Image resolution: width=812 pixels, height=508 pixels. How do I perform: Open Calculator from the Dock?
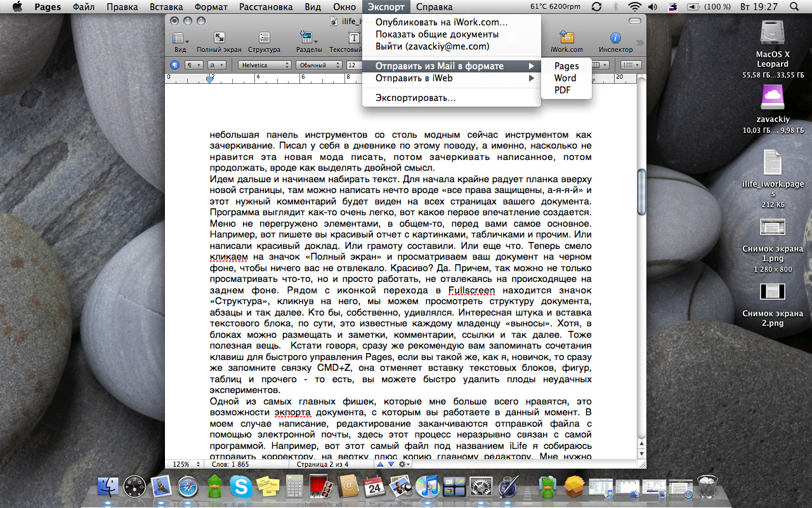[295, 487]
